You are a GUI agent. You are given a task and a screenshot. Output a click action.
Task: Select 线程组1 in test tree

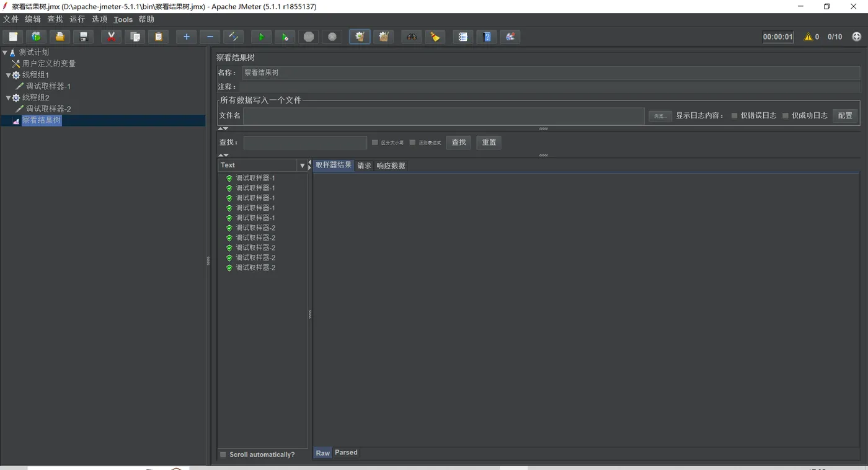pyautogui.click(x=35, y=75)
